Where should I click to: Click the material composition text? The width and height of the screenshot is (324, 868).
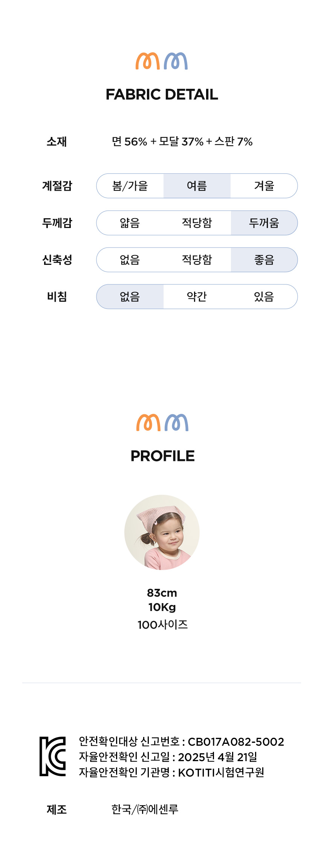click(x=182, y=141)
